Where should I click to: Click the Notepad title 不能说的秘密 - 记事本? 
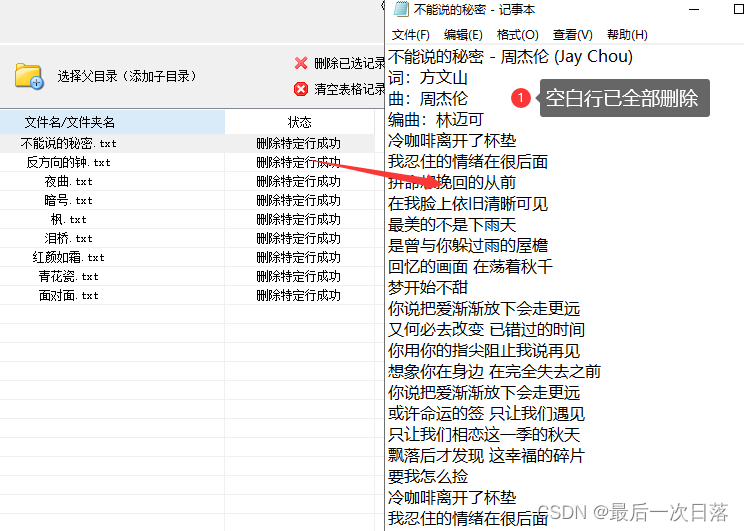tap(474, 9)
